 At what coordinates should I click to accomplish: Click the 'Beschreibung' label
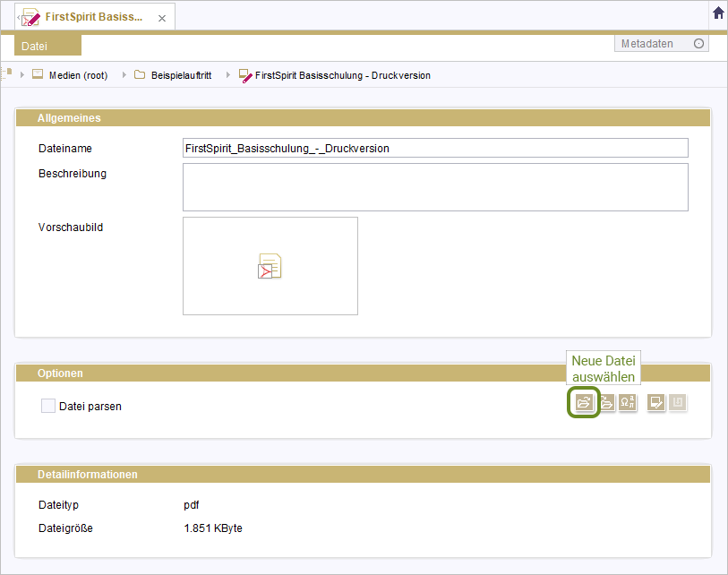(x=73, y=173)
